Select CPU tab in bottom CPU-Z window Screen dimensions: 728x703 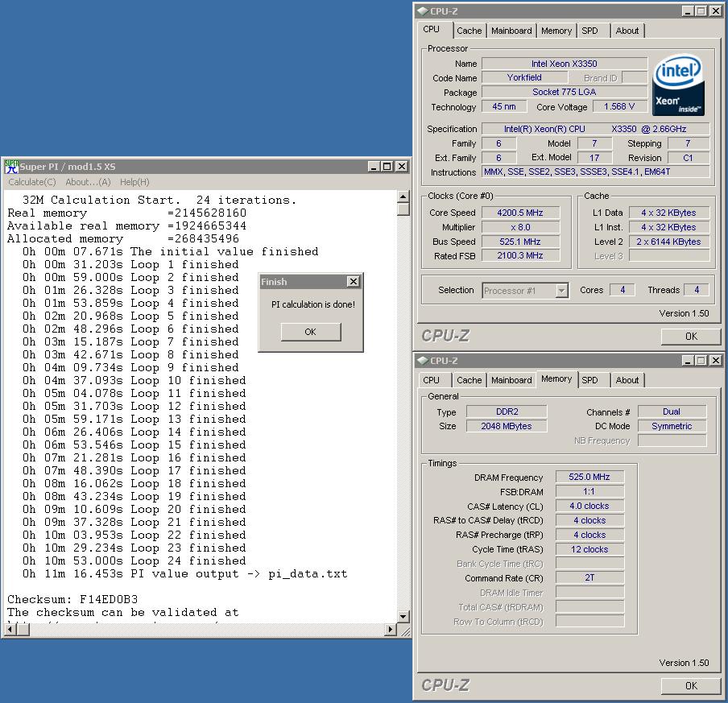(432, 380)
